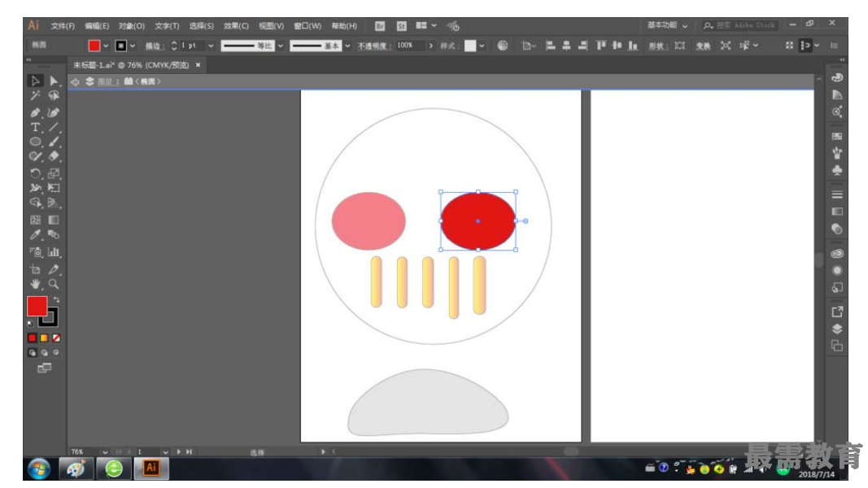Set paint mode to None
This screenshot has height=488, width=868.
(x=56, y=338)
